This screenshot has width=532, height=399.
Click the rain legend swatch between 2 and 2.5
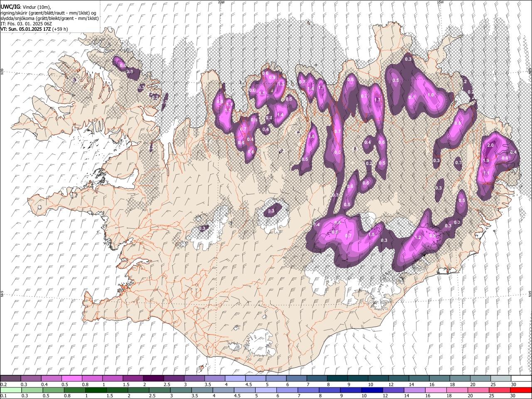[138, 390]
